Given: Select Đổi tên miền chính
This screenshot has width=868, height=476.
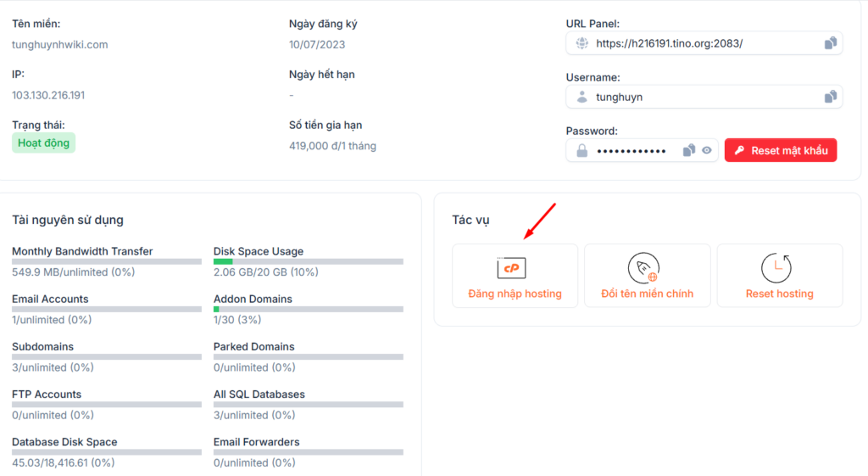Looking at the screenshot, I should (x=647, y=294).
